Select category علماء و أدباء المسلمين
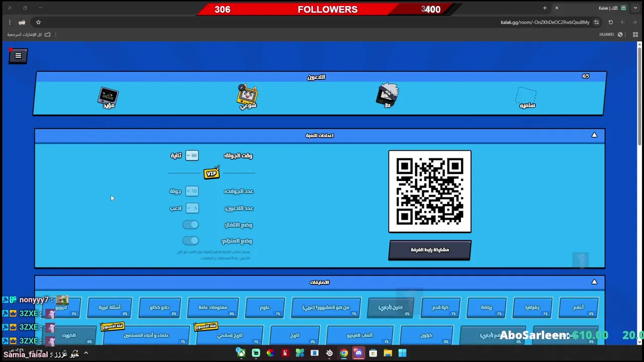 pyautogui.click(x=146, y=335)
